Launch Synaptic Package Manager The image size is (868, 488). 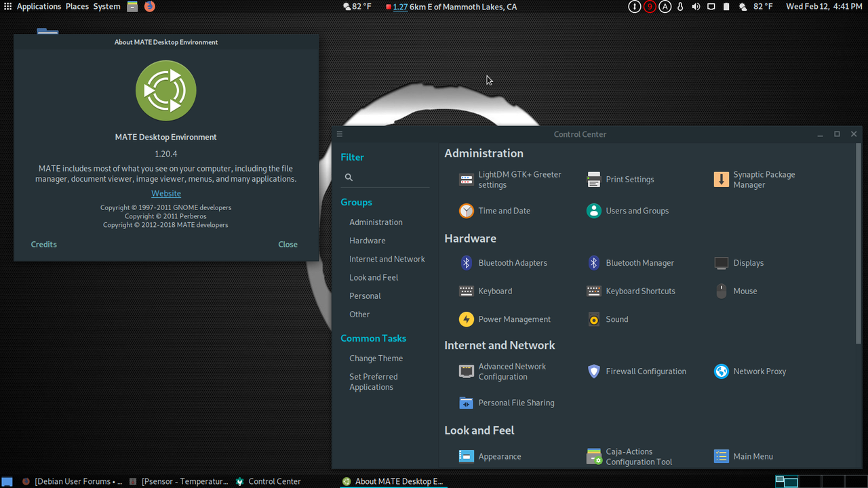point(755,180)
